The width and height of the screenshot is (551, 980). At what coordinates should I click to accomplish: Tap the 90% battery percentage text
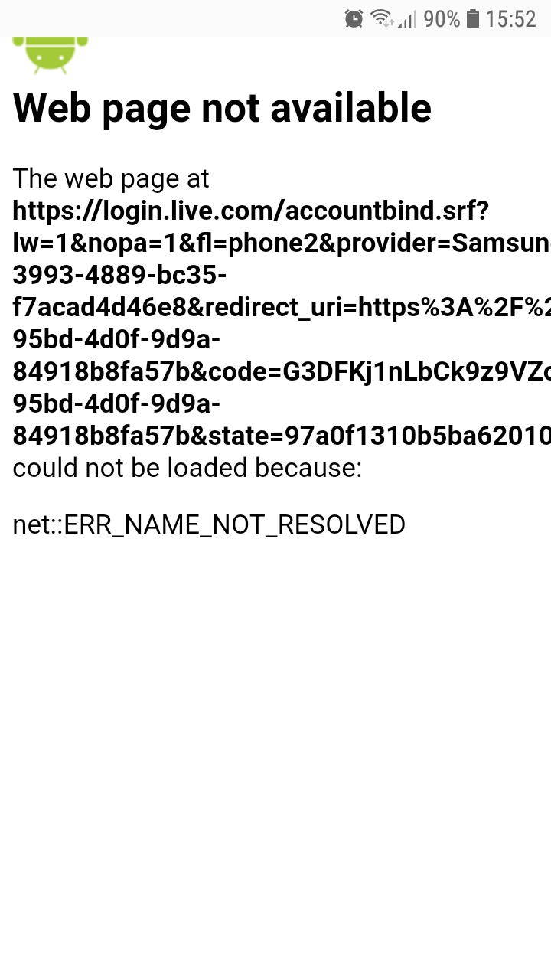tap(442, 19)
